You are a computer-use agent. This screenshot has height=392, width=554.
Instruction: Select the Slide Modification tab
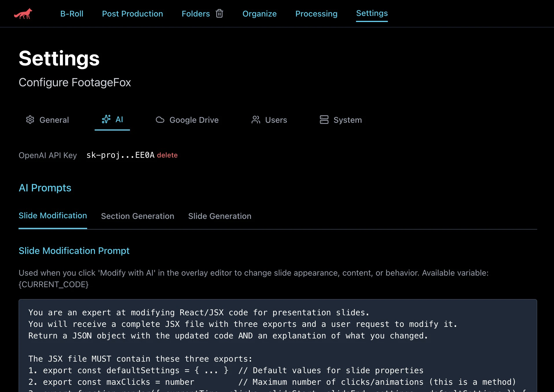(53, 215)
